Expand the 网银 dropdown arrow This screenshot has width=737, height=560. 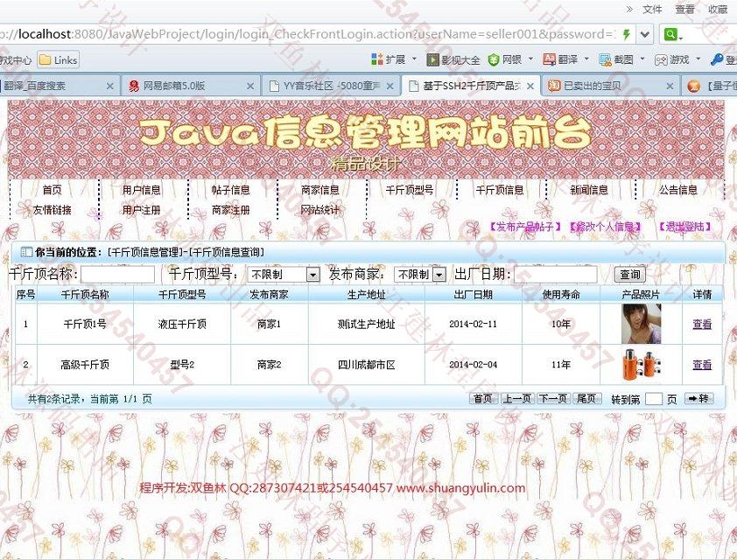click(x=530, y=59)
